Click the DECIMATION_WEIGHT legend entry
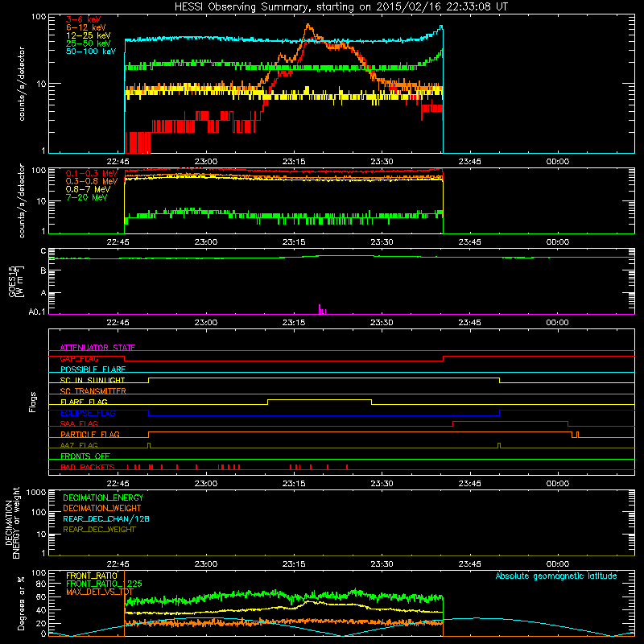 click(x=102, y=508)
